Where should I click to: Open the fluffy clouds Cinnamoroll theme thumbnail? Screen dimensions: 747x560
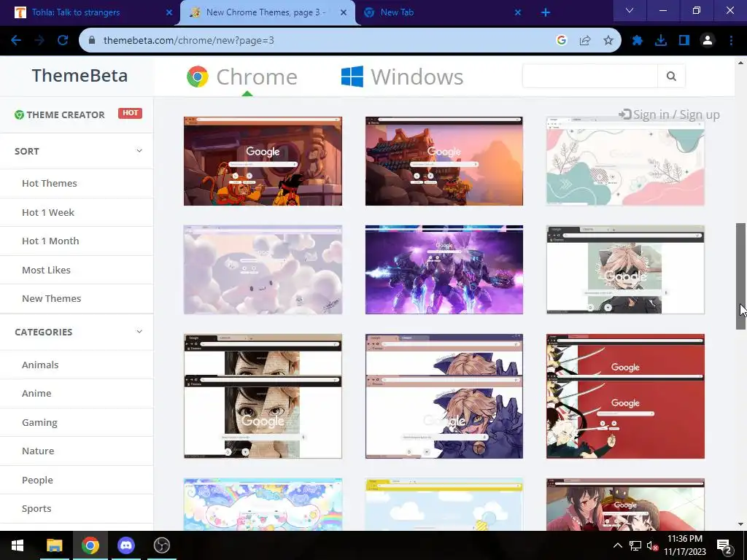coord(263,270)
